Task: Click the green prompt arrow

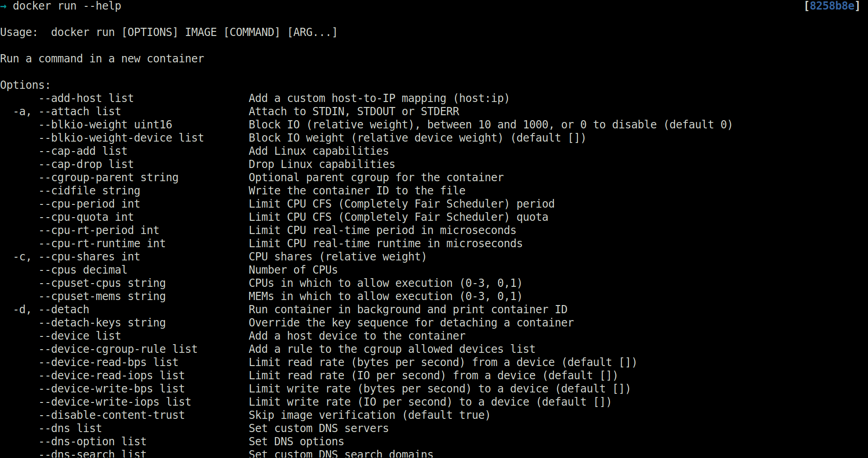Action: (x=3, y=6)
